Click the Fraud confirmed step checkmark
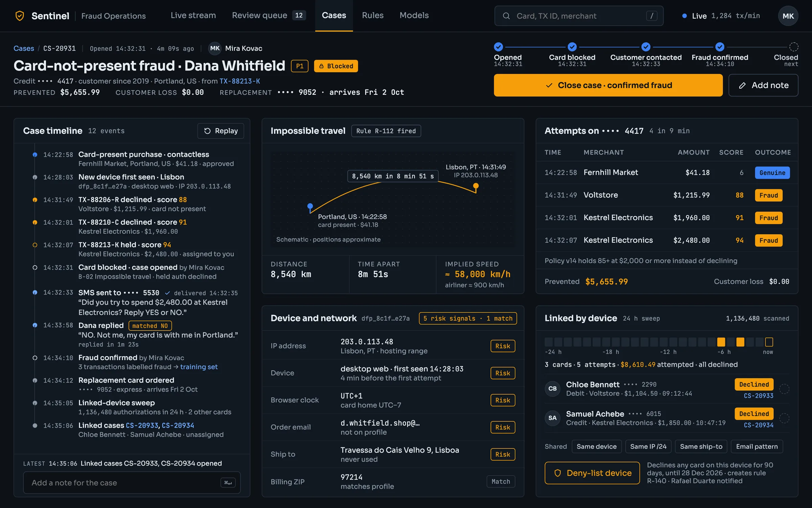This screenshot has height=508, width=812. [x=720, y=47]
